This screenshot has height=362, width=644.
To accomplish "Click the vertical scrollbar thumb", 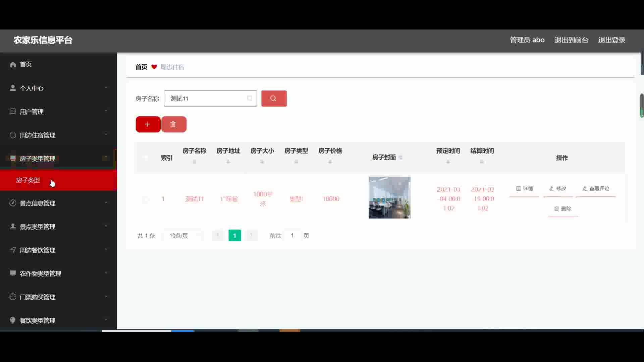I will coord(642,106).
